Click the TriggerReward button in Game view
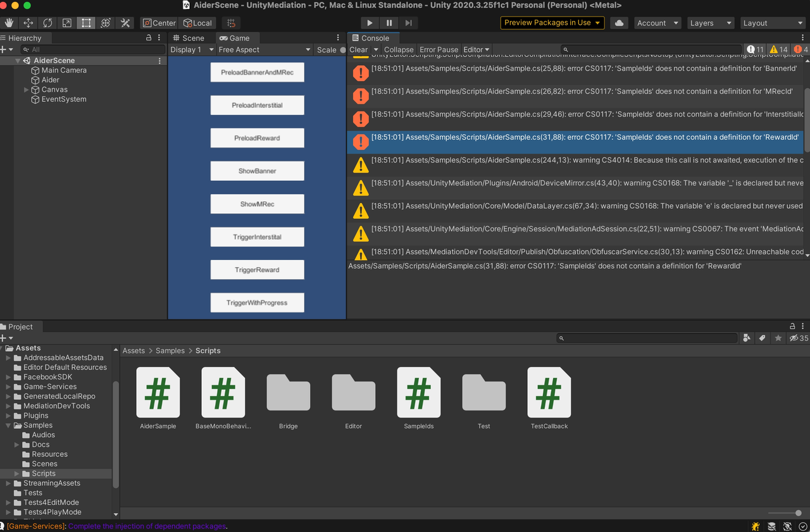Screen dimensions: 810x532 tap(257, 269)
